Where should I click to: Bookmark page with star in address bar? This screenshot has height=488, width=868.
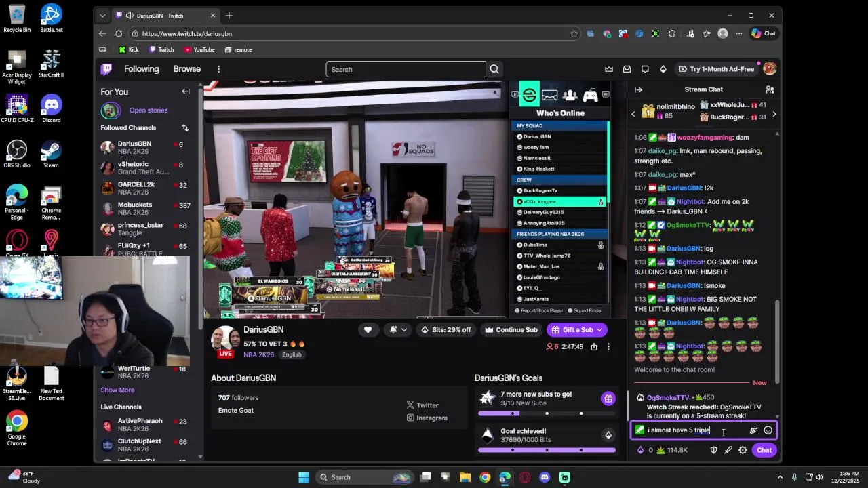[574, 33]
